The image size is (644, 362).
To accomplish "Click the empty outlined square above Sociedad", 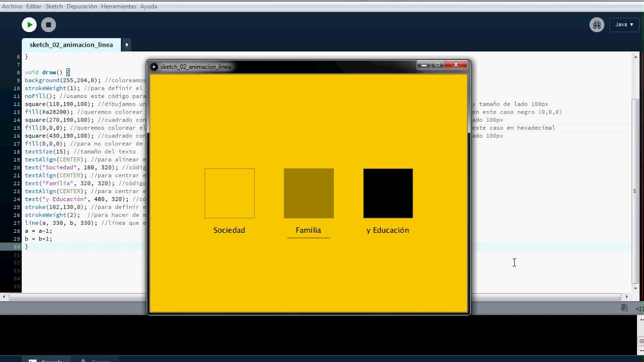I will (x=229, y=194).
